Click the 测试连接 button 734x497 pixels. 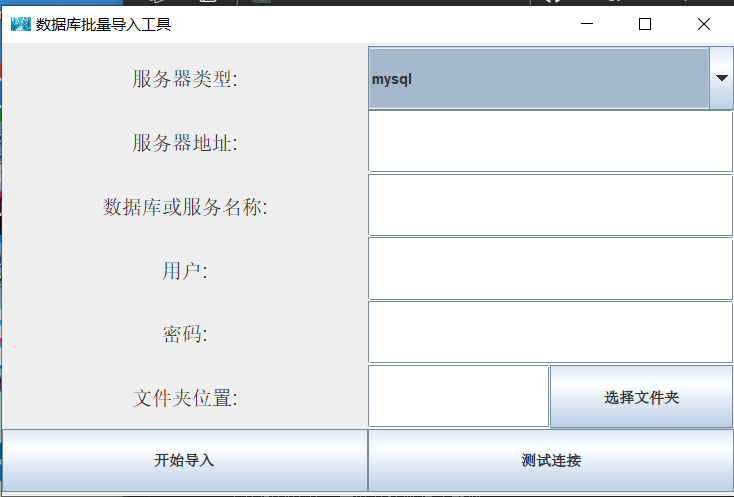pyautogui.click(x=551, y=460)
